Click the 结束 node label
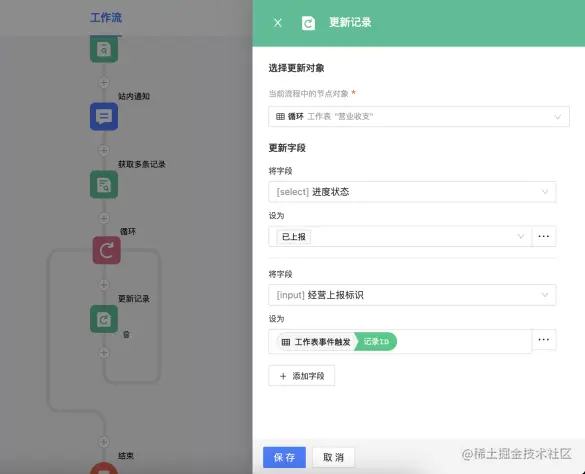 (x=126, y=456)
